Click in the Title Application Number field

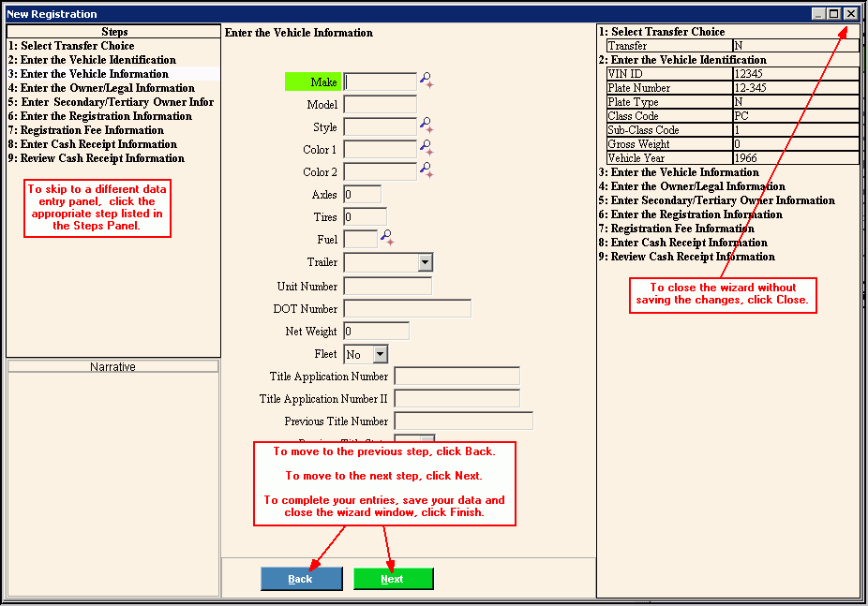[x=456, y=376]
